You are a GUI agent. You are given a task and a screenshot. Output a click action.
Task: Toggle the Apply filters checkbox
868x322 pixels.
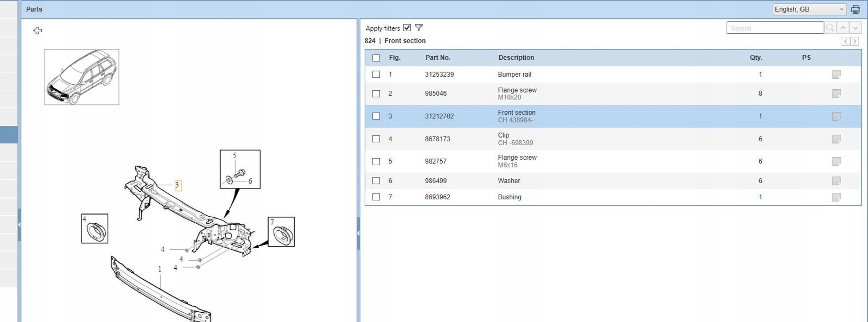(407, 28)
